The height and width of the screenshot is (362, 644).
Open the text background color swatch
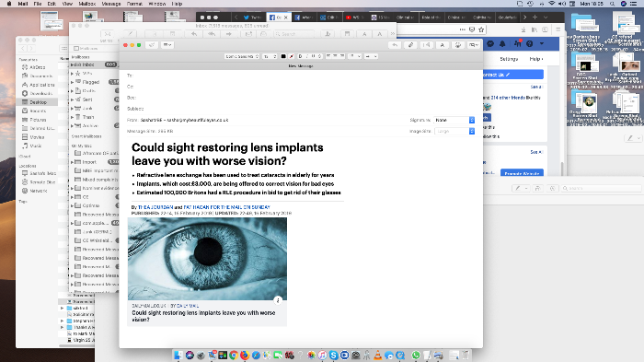(x=292, y=56)
